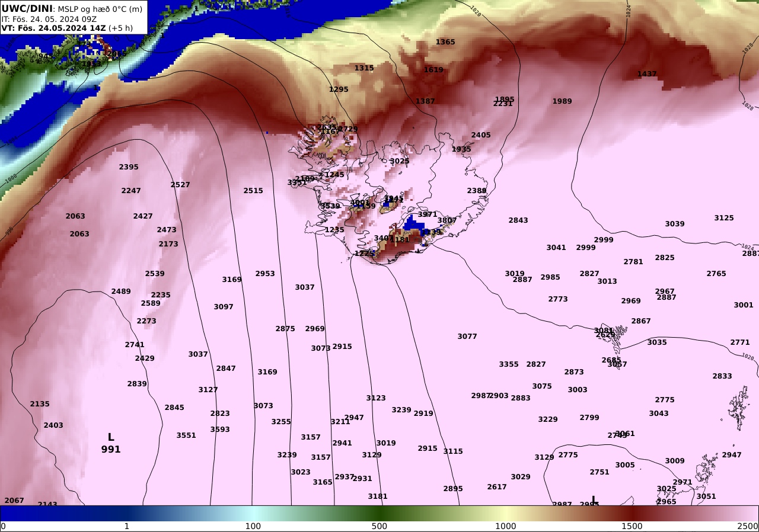The image size is (759, 532).
Task: Click the height value 2953
Action: coord(265,274)
